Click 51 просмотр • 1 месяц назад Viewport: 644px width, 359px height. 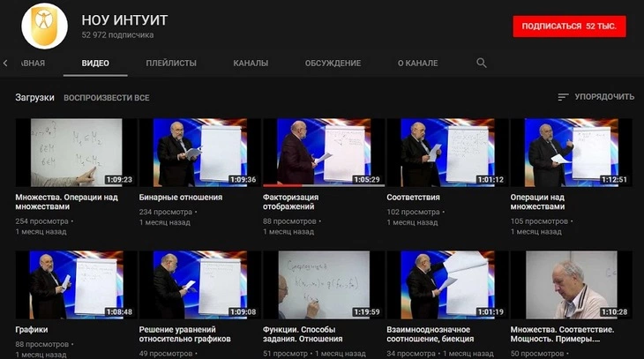pos(314,353)
